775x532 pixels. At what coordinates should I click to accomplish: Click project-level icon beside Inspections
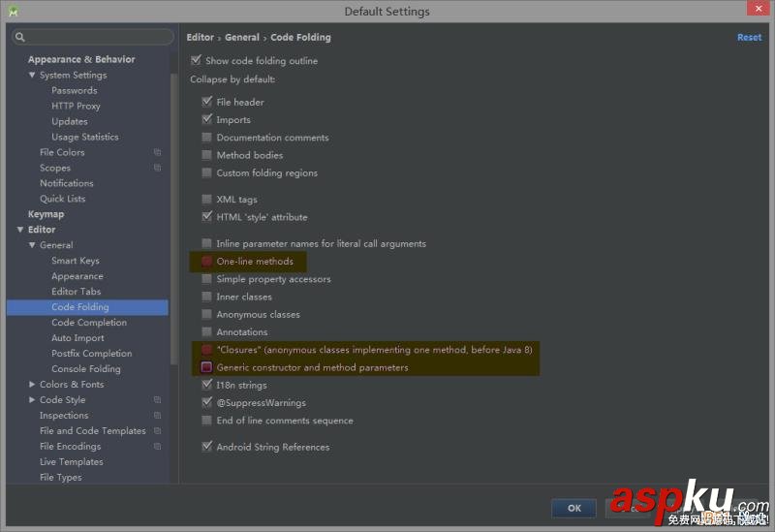click(x=157, y=416)
